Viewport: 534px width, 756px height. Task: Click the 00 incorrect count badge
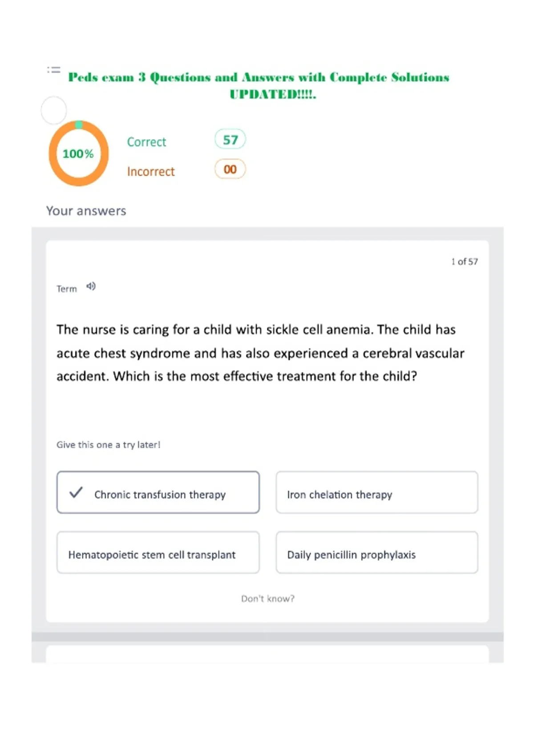point(230,169)
